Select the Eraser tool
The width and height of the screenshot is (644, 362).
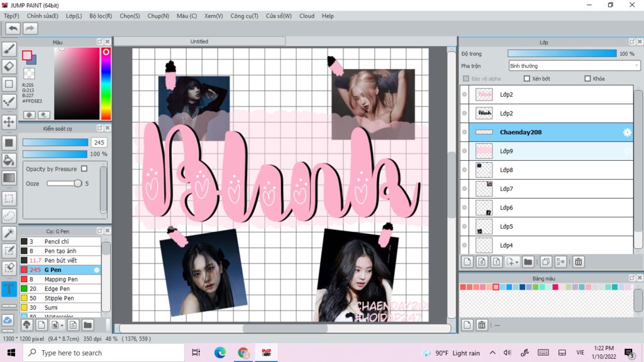9,66
